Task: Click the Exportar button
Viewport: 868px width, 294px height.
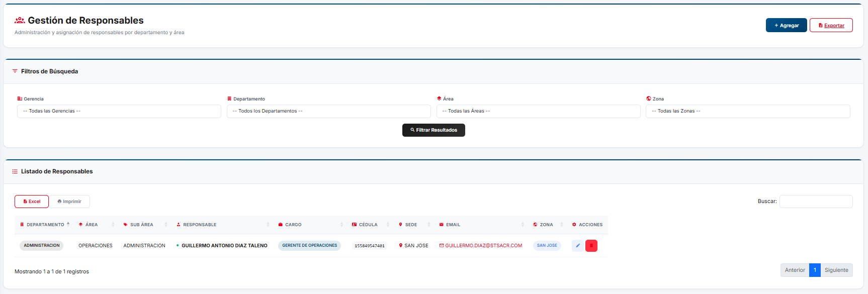Action: (x=831, y=25)
